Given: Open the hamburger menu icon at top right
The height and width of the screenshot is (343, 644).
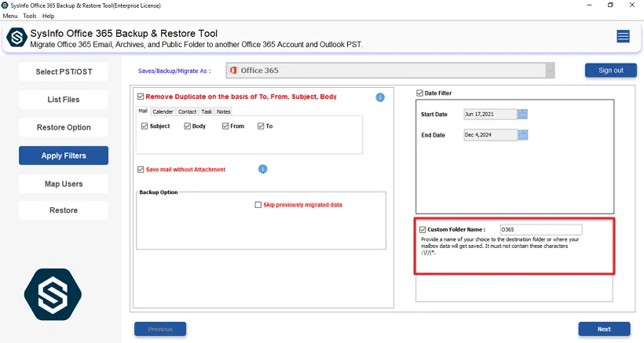Looking at the screenshot, I should (623, 37).
